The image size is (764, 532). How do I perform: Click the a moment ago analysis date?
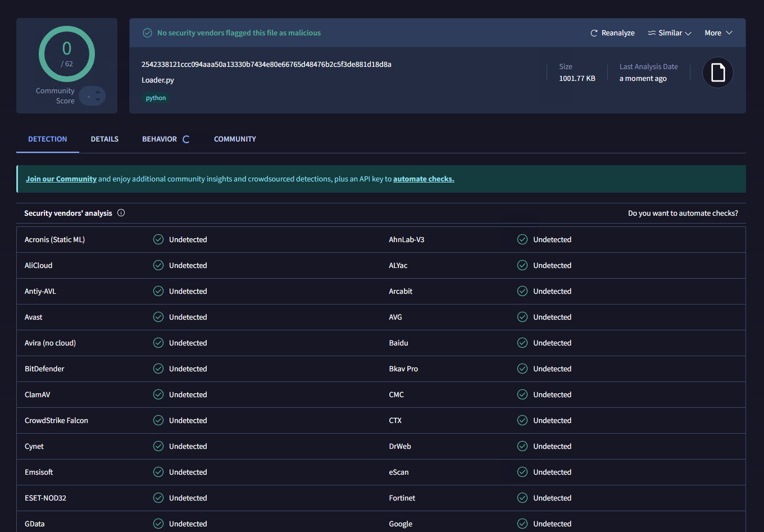click(643, 79)
